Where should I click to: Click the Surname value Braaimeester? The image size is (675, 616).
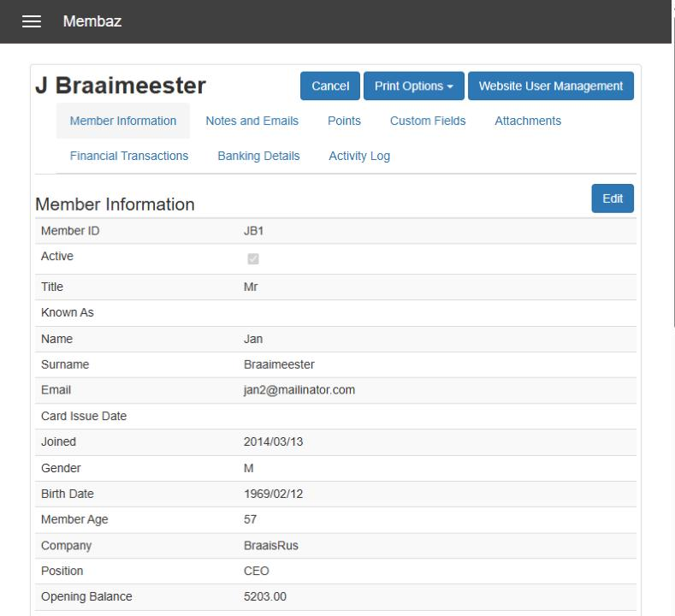(x=279, y=364)
